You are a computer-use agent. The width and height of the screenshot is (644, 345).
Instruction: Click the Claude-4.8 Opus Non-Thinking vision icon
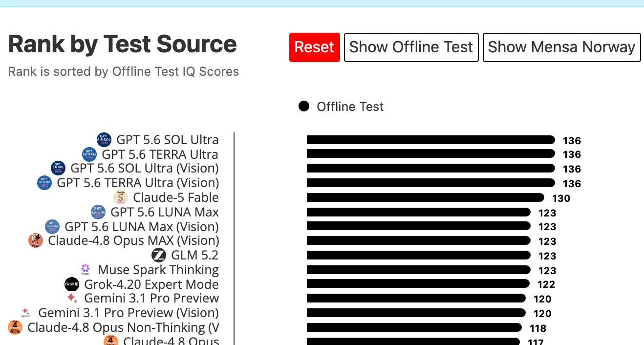[15, 327]
